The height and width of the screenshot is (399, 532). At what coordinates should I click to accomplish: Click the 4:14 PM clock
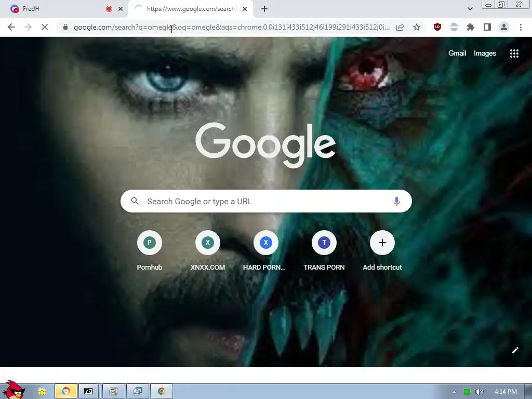[x=506, y=392]
